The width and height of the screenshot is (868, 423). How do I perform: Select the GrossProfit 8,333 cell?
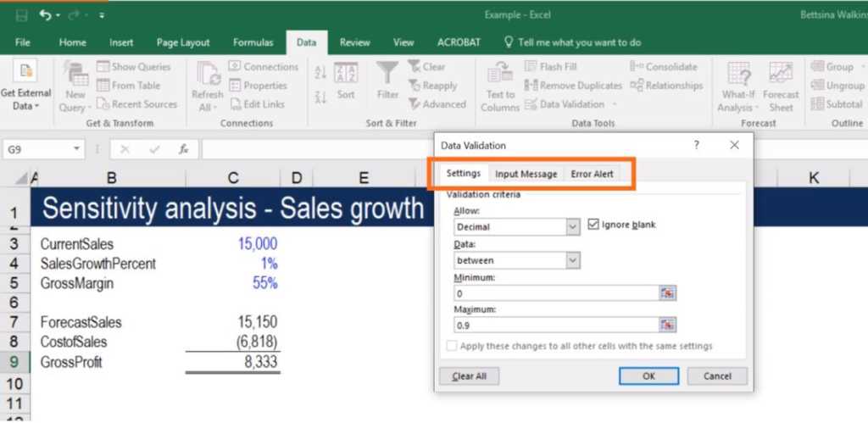pyautogui.click(x=233, y=363)
